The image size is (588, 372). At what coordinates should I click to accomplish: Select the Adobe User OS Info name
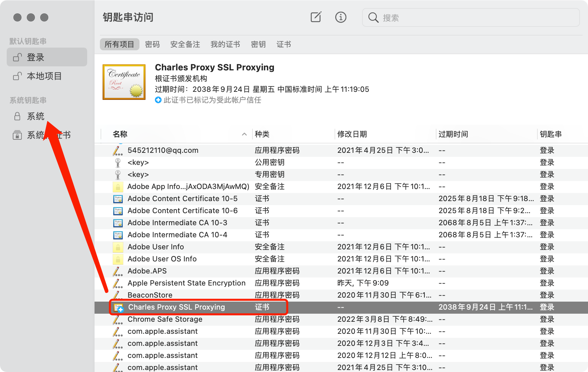point(162,259)
